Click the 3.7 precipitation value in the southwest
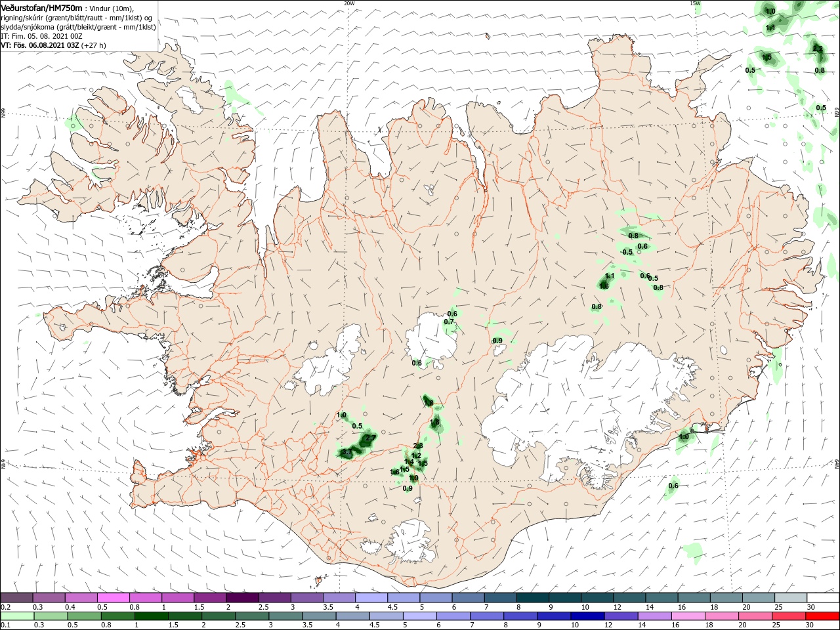Viewport: 840px width, 630px height. point(347,452)
